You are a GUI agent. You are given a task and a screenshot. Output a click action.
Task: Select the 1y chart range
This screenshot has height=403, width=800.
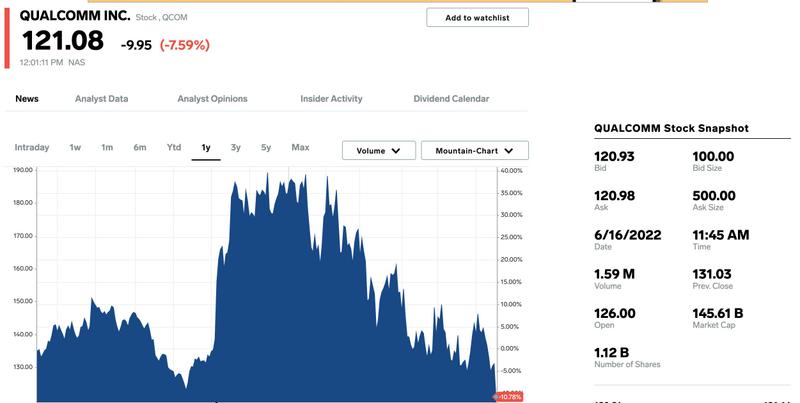206,148
